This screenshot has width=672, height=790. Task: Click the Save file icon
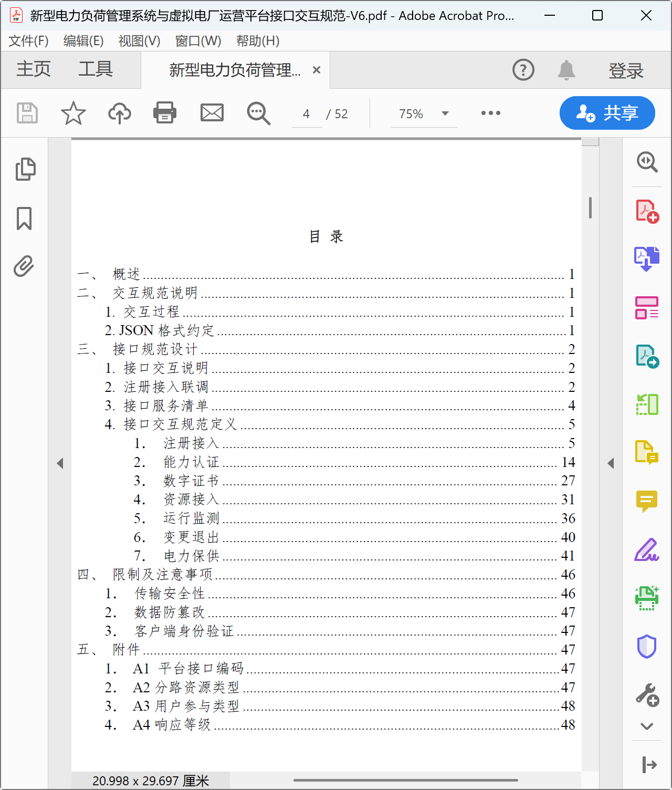[x=27, y=113]
